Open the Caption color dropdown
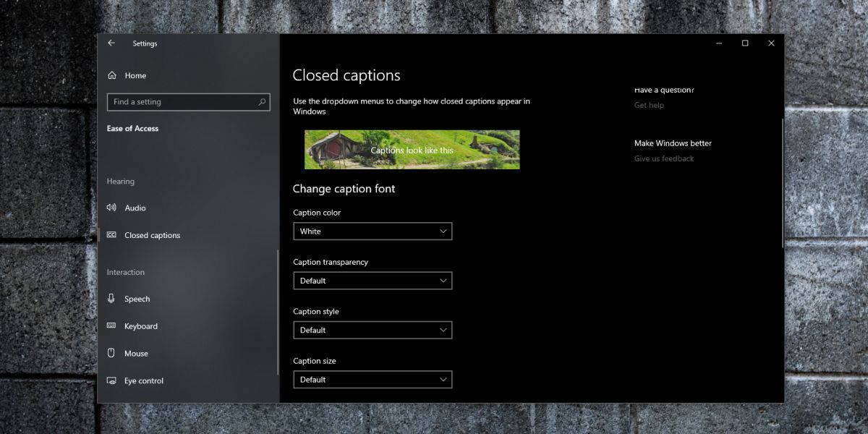 (373, 231)
